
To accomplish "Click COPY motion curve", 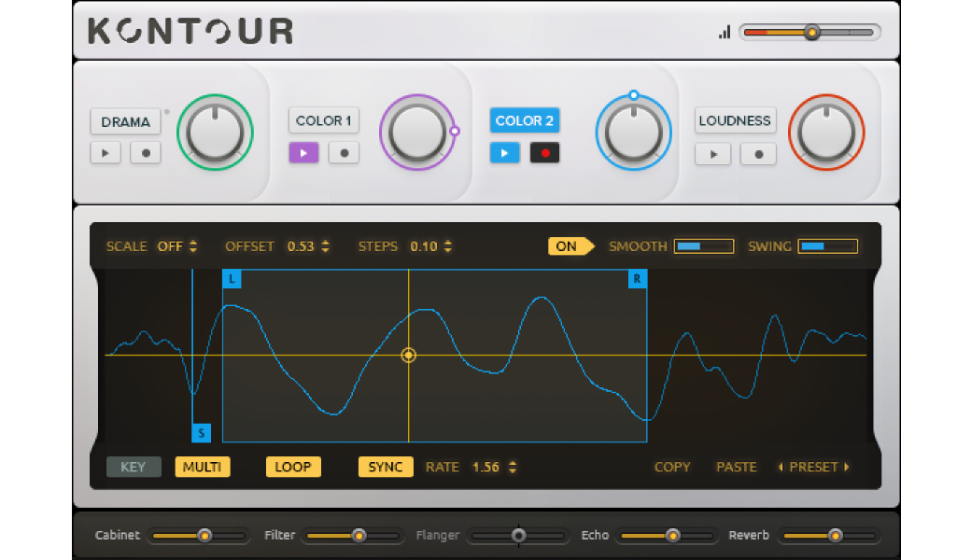I will coord(672,468).
